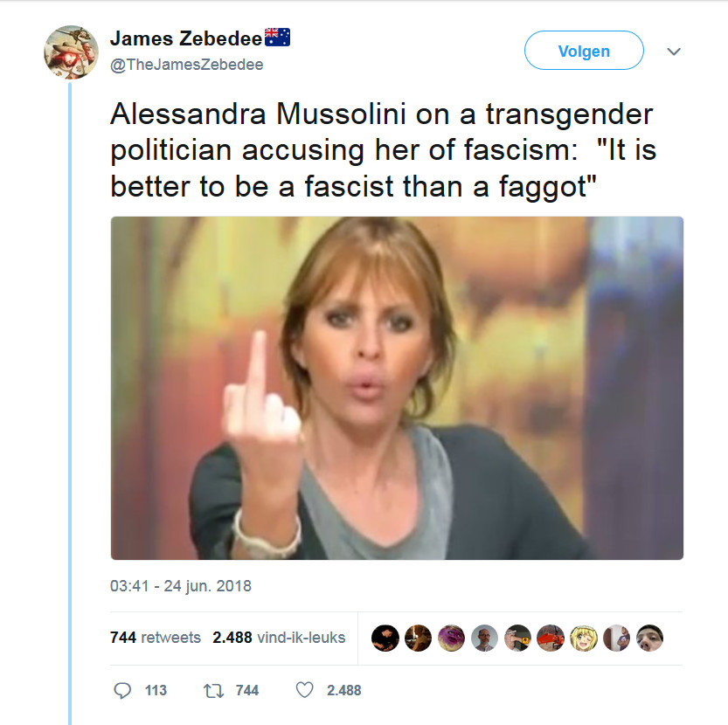Image resolution: width=728 pixels, height=725 pixels.
Task: Click the second liker avatar in the row
Action: (x=418, y=638)
